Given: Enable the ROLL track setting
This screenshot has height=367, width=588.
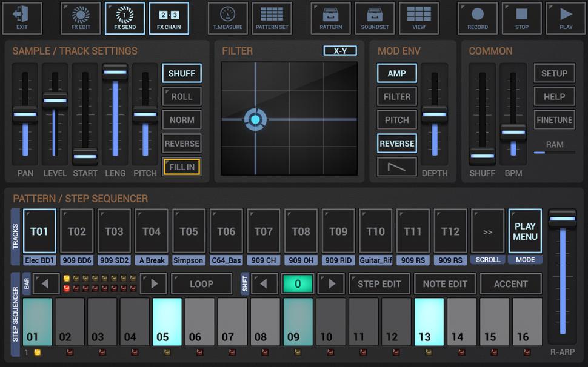Looking at the screenshot, I should click(182, 97).
